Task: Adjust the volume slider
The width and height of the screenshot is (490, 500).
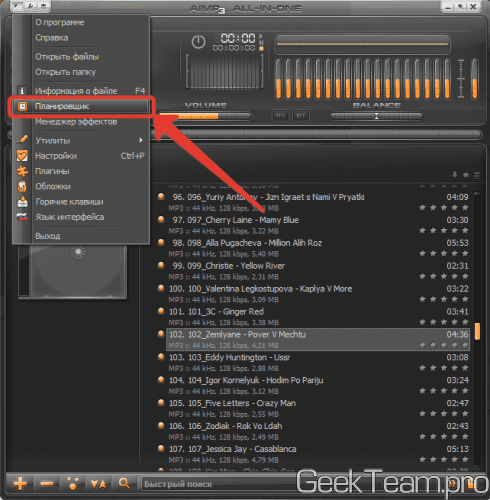Action: (205, 116)
